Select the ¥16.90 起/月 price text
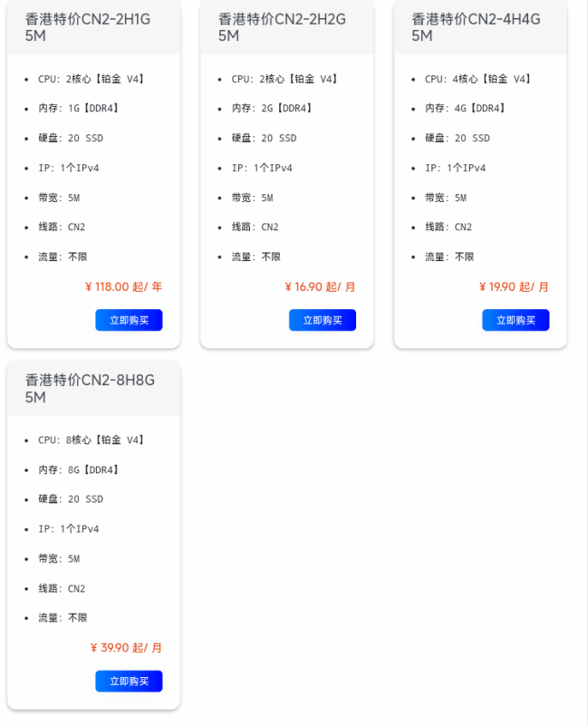 click(x=320, y=286)
